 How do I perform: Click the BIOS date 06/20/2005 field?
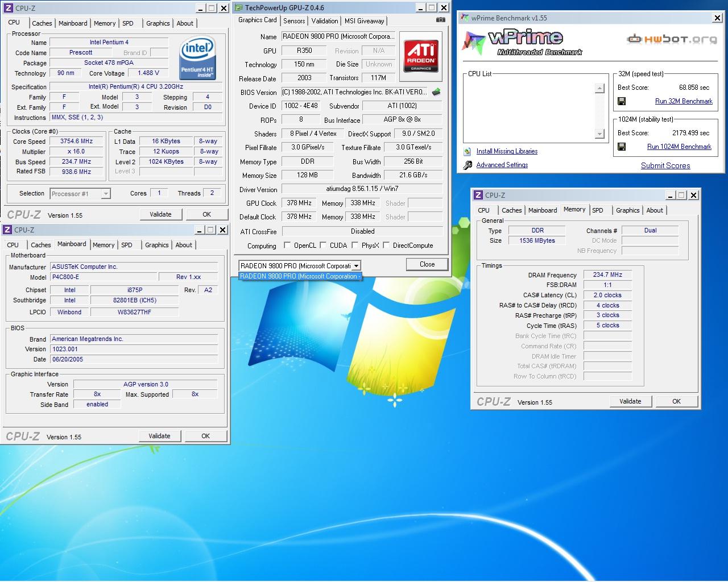click(x=134, y=359)
